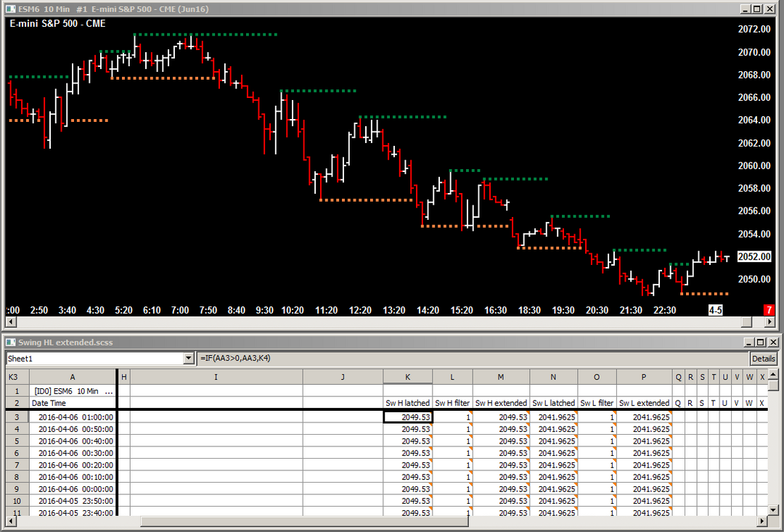Image resolution: width=784 pixels, height=532 pixels.
Task: Click the Swing HL extended.scss window icon
Action: 9,342
